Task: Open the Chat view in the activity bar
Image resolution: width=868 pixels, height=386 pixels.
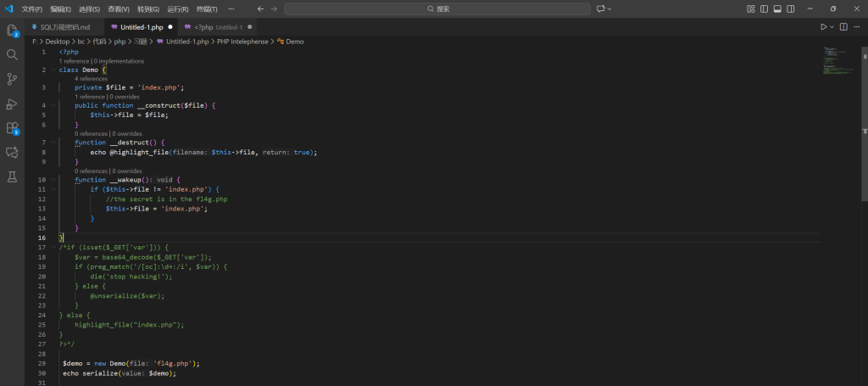Action: click(12, 153)
